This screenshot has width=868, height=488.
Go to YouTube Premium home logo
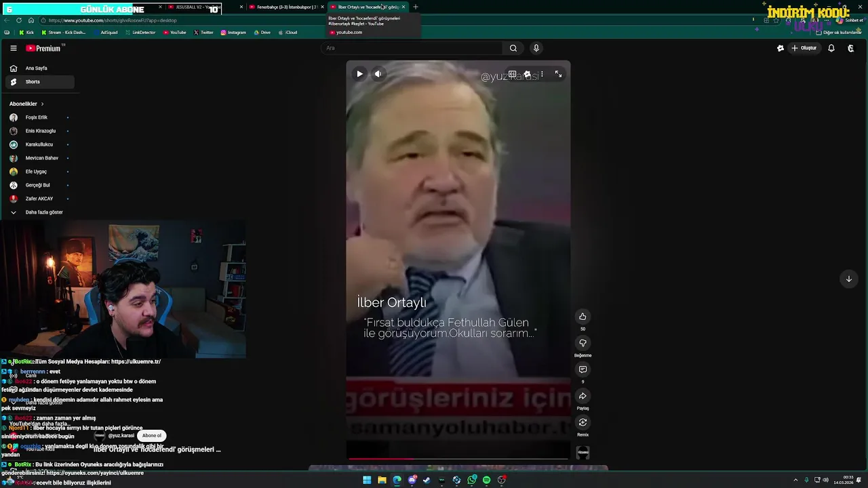44,48
